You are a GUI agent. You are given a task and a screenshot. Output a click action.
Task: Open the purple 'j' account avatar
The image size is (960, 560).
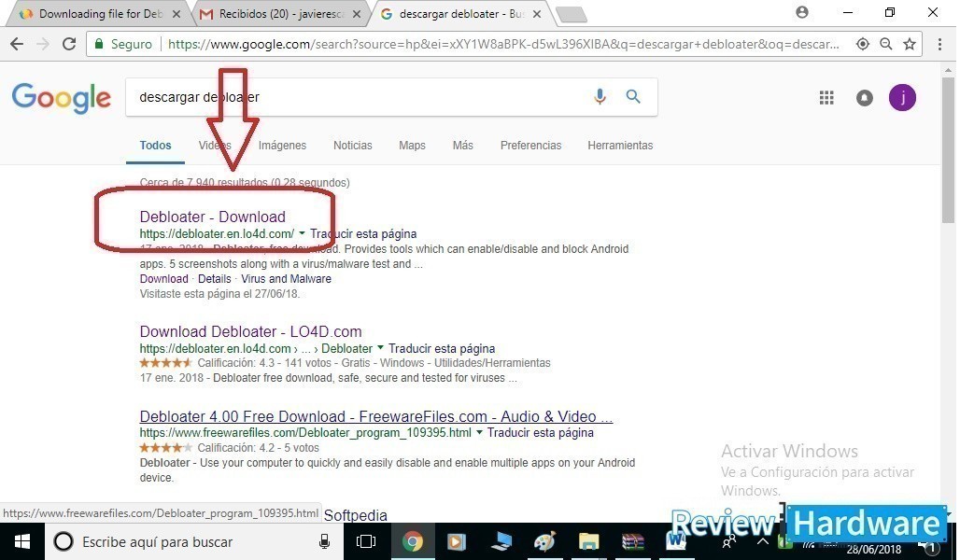click(x=902, y=98)
